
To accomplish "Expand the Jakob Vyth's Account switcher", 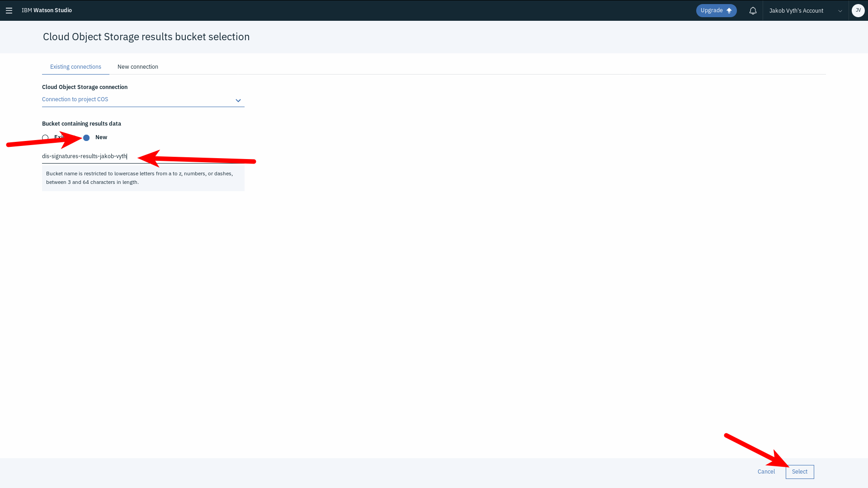I will pyautogui.click(x=796, y=10).
